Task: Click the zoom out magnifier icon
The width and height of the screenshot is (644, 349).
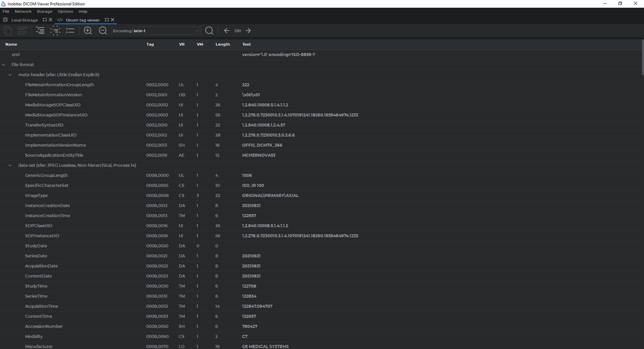Action: pos(103,31)
